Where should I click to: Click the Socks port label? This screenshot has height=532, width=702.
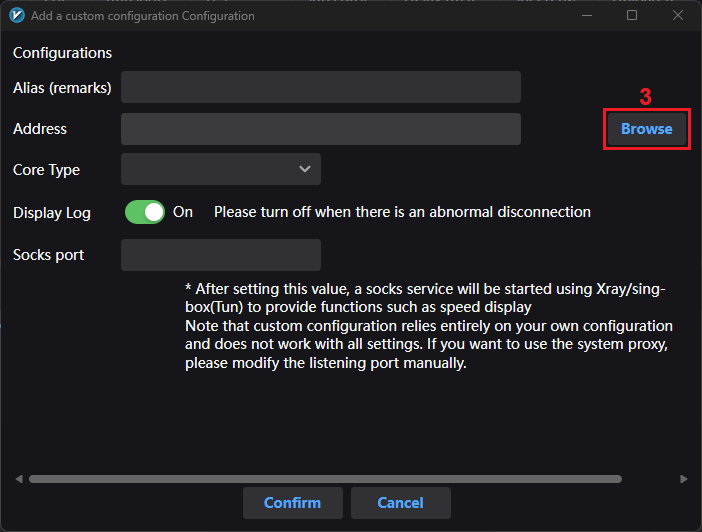point(48,255)
